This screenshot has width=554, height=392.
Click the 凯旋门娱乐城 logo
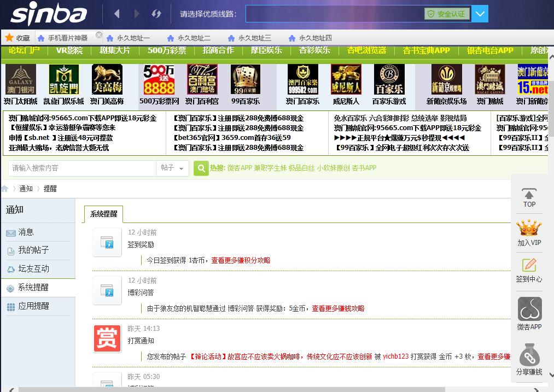point(63,79)
